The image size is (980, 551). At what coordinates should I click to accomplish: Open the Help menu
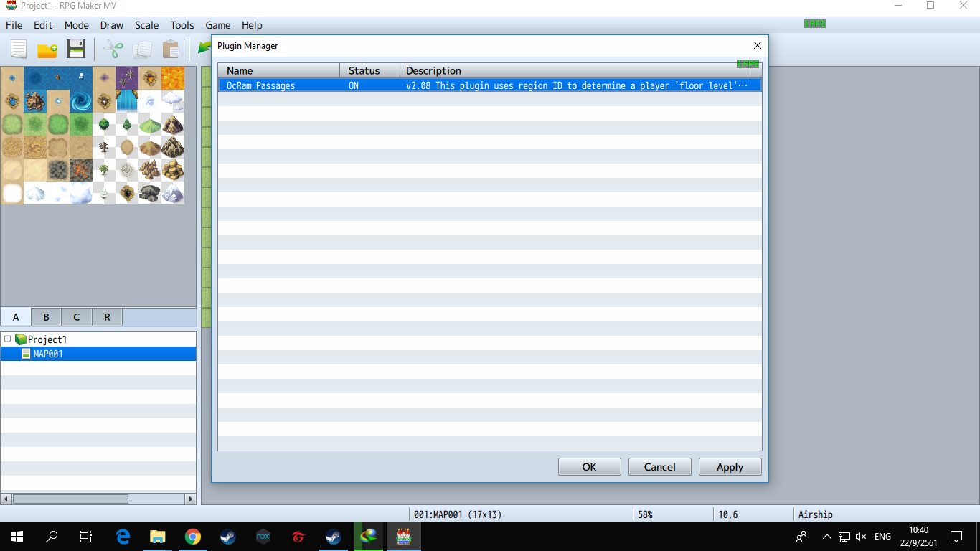coord(252,25)
